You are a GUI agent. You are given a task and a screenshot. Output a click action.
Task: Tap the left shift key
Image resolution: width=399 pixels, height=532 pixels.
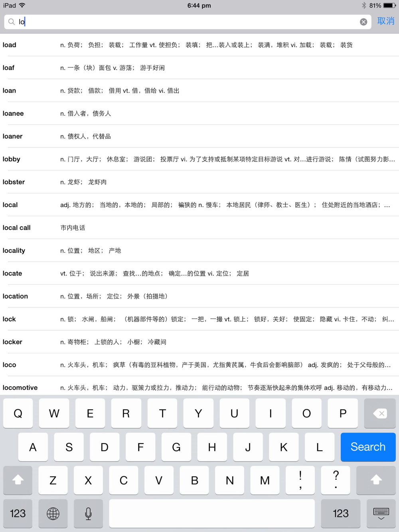click(18, 480)
